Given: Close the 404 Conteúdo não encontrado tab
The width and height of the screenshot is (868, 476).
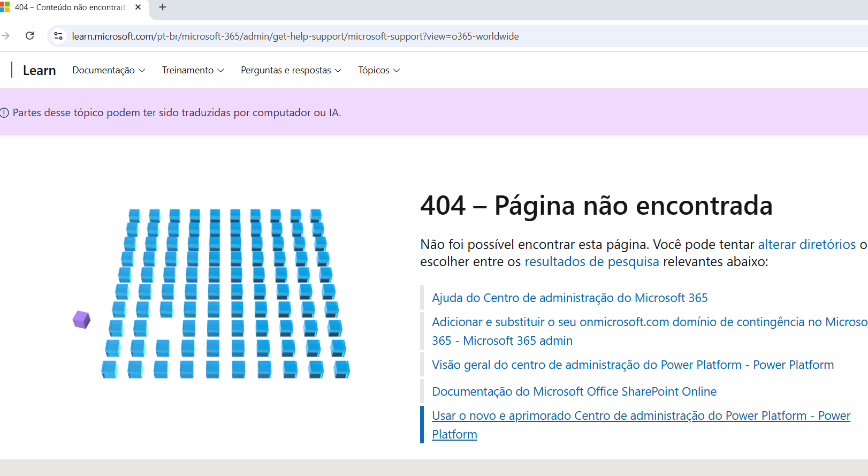Looking at the screenshot, I should [138, 7].
